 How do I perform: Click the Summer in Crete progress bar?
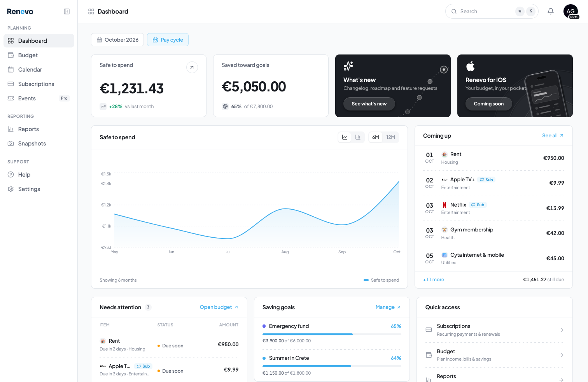click(x=332, y=366)
